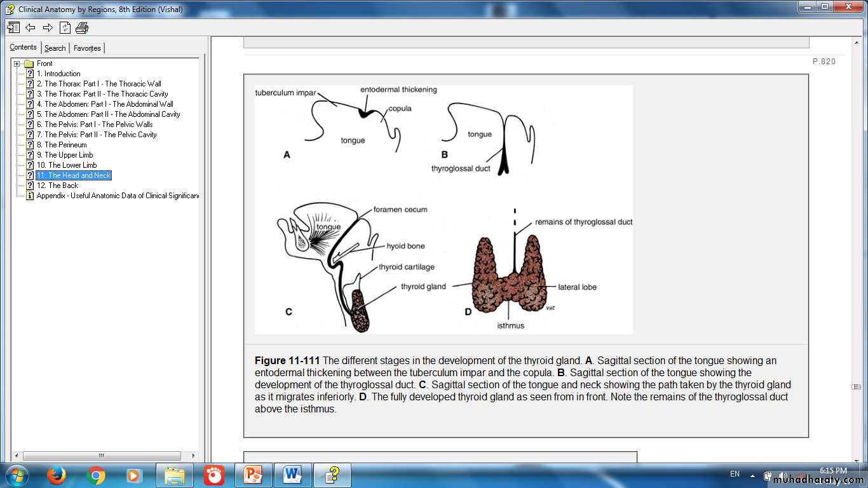The width and height of the screenshot is (868, 488).
Task: Select the Contents tab
Action: coord(24,47)
